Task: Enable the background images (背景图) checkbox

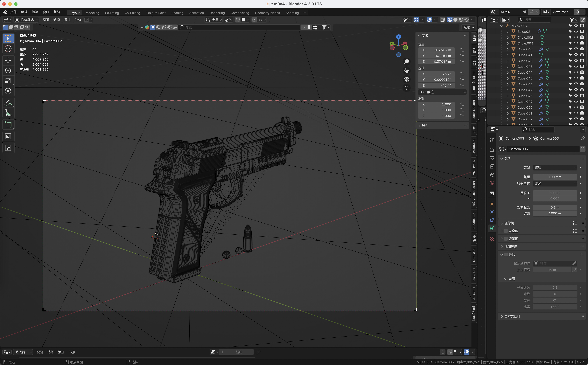Action: [x=506, y=239]
